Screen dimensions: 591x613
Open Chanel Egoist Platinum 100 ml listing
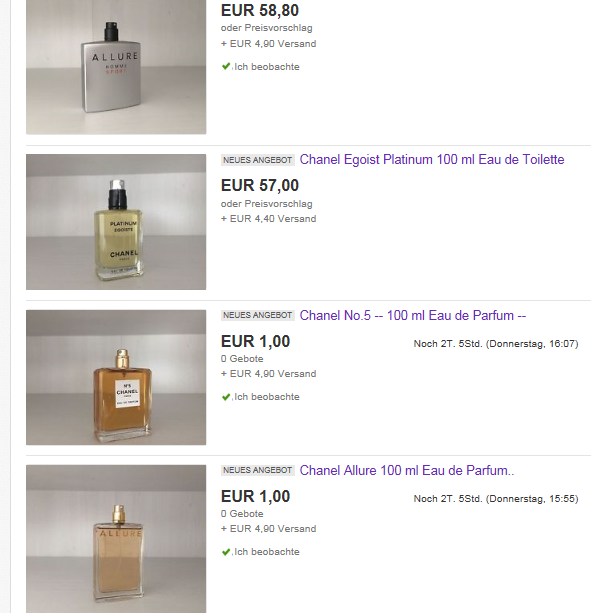point(432,160)
